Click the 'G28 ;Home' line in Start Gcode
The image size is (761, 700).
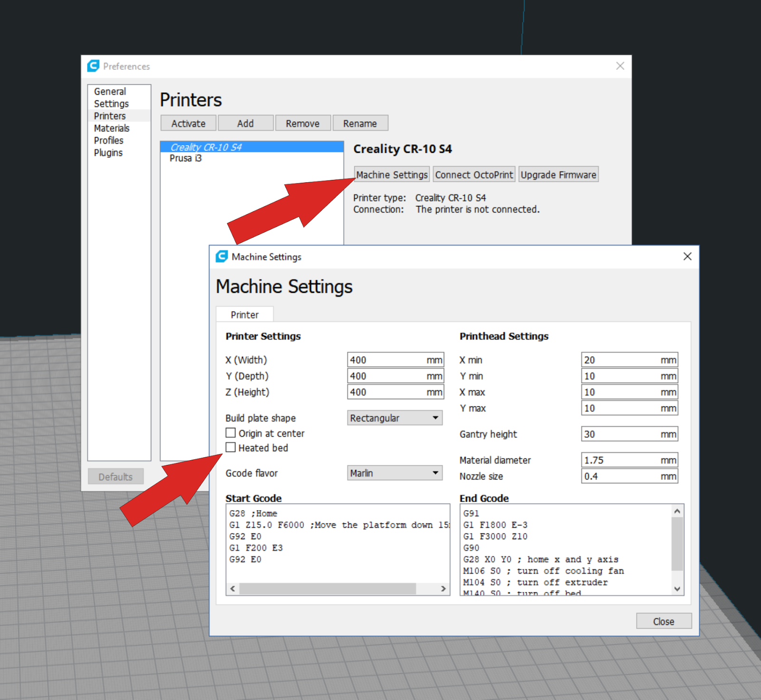tap(253, 513)
